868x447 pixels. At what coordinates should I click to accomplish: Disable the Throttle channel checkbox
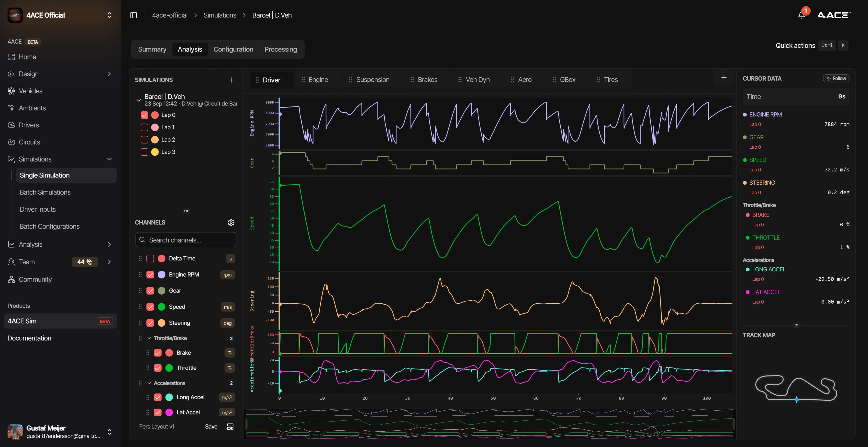pos(158,368)
